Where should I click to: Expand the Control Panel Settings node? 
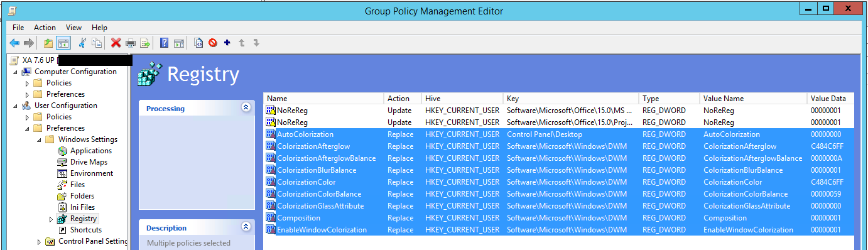point(40,241)
